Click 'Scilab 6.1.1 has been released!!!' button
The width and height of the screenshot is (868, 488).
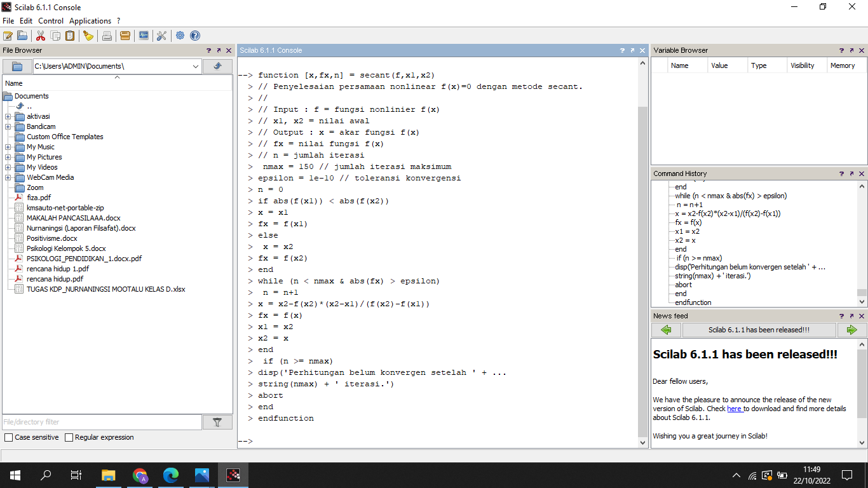(759, 330)
